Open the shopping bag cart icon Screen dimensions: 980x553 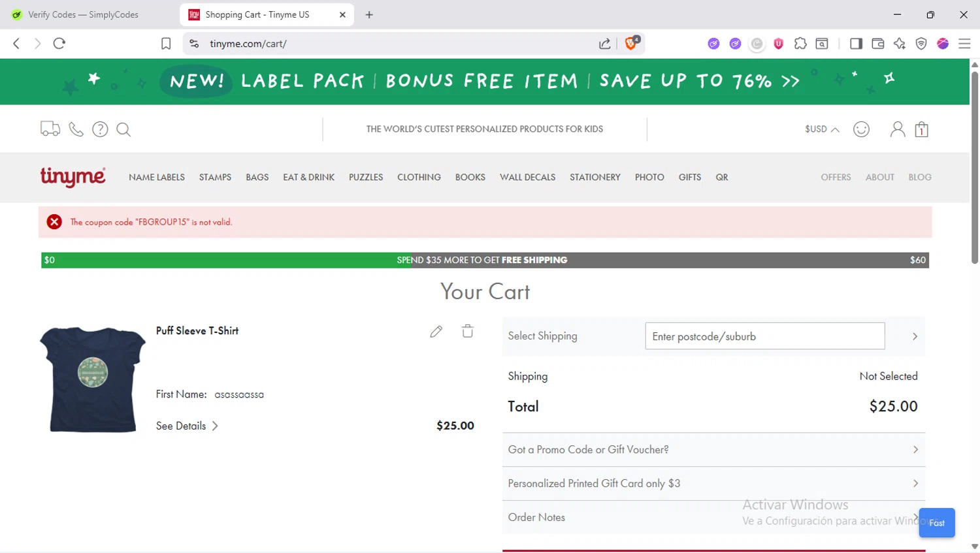coord(922,129)
